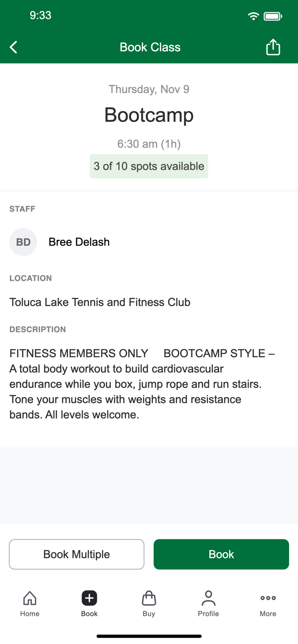Select the Book Multiple option
This screenshot has height=644, width=298.
click(77, 554)
